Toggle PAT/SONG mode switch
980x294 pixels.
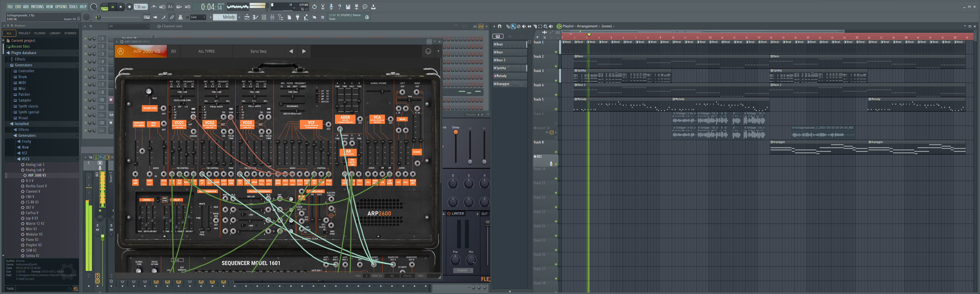(105, 7)
